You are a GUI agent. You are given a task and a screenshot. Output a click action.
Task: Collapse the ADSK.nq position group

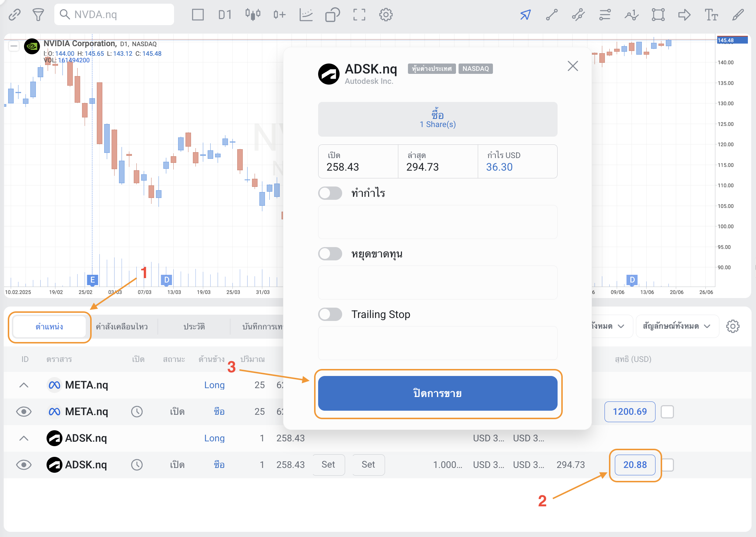[x=24, y=438]
